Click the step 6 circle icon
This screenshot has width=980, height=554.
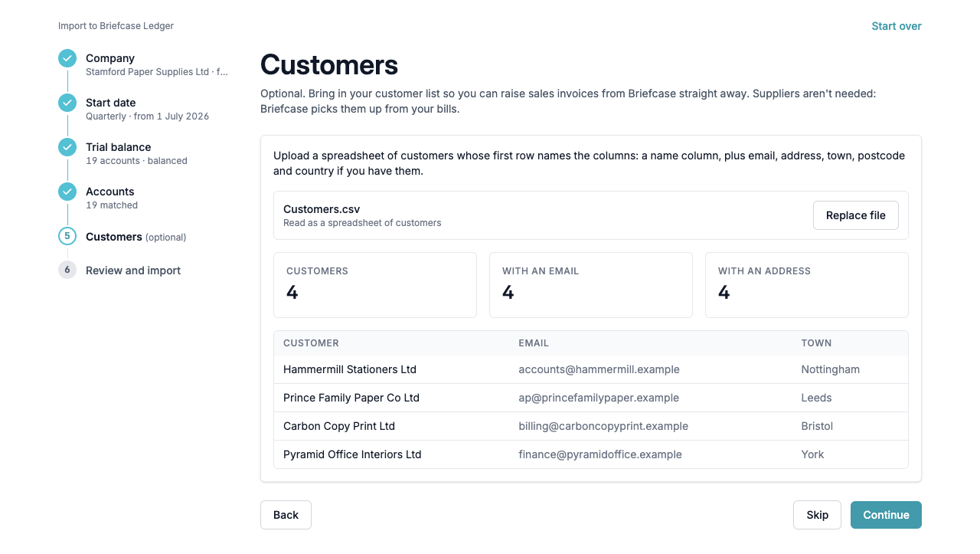(67, 270)
